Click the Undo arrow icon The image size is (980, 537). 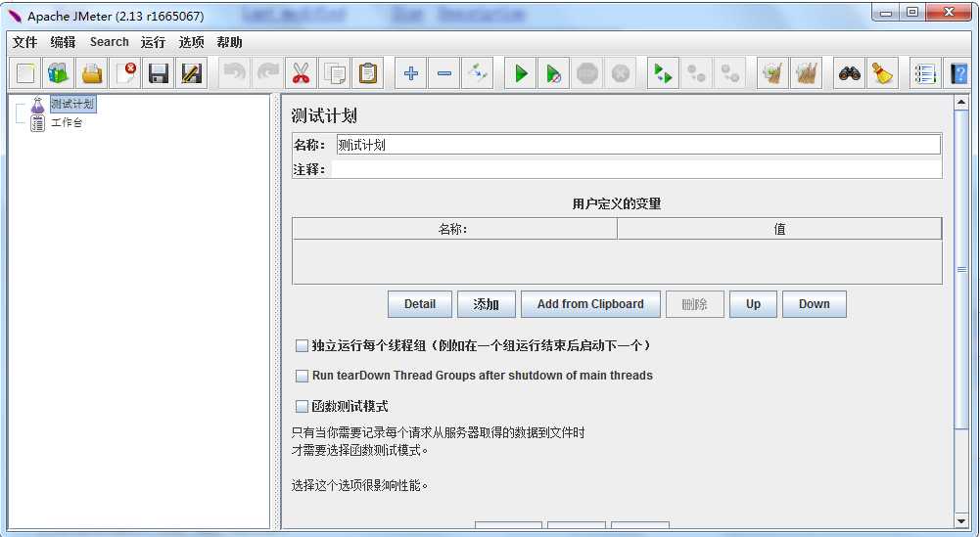point(234,73)
